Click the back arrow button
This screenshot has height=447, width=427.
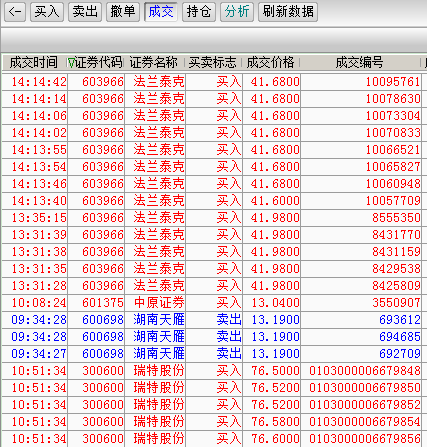click(x=15, y=12)
